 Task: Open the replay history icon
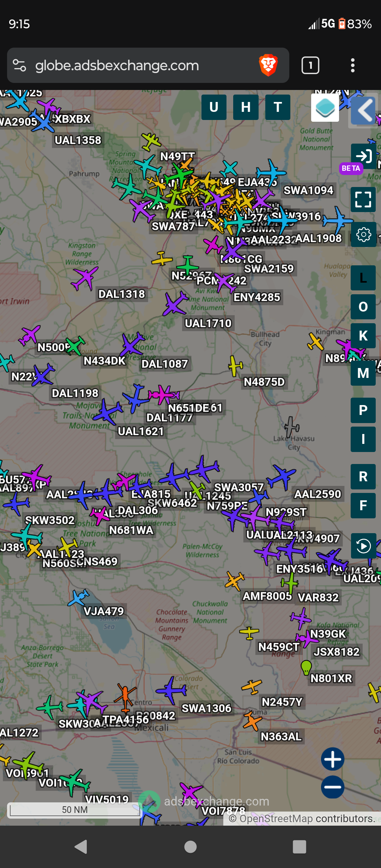click(363, 546)
